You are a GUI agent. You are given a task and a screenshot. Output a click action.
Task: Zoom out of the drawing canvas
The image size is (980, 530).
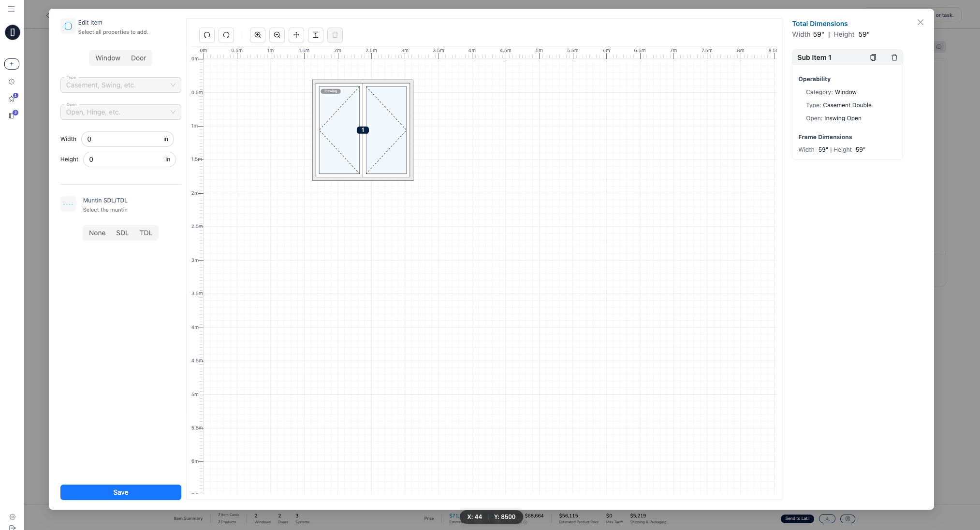tap(277, 35)
